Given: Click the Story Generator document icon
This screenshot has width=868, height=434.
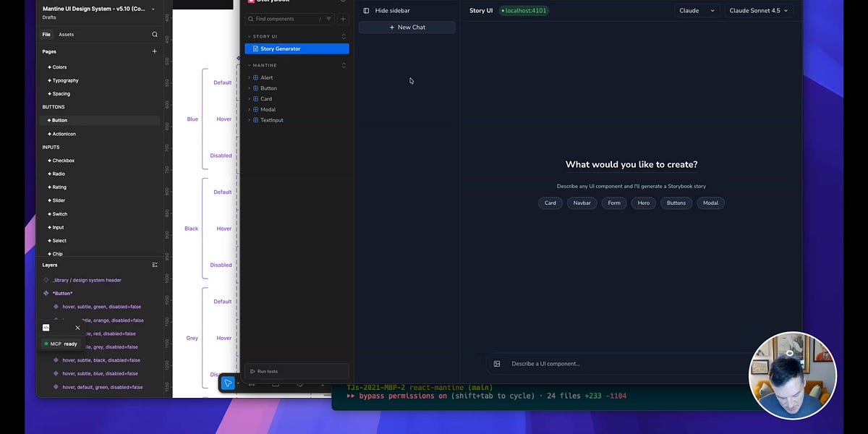Looking at the screenshot, I should [x=255, y=48].
